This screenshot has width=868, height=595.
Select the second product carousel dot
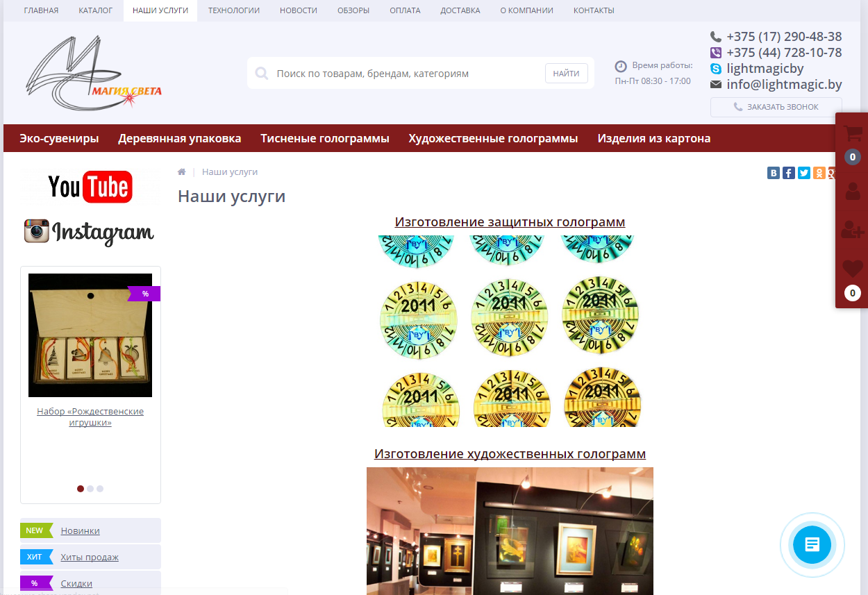(x=90, y=489)
